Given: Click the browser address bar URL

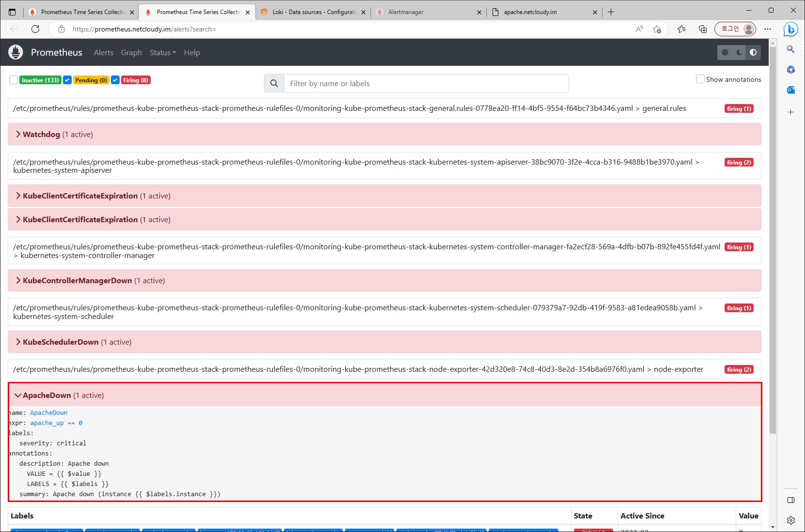Looking at the screenshot, I should click(x=144, y=29).
